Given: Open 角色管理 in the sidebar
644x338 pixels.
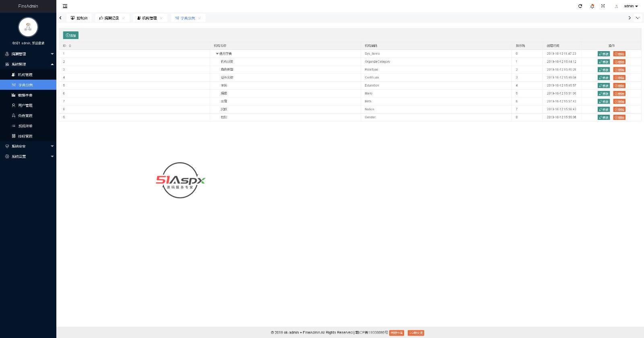Looking at the screenshot, I should coord(28,115).
